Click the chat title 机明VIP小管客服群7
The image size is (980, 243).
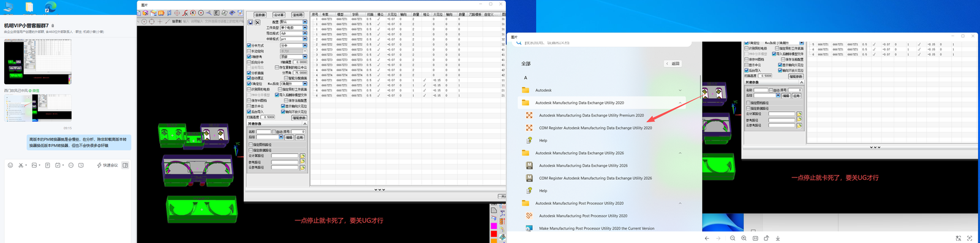[26, 26]
